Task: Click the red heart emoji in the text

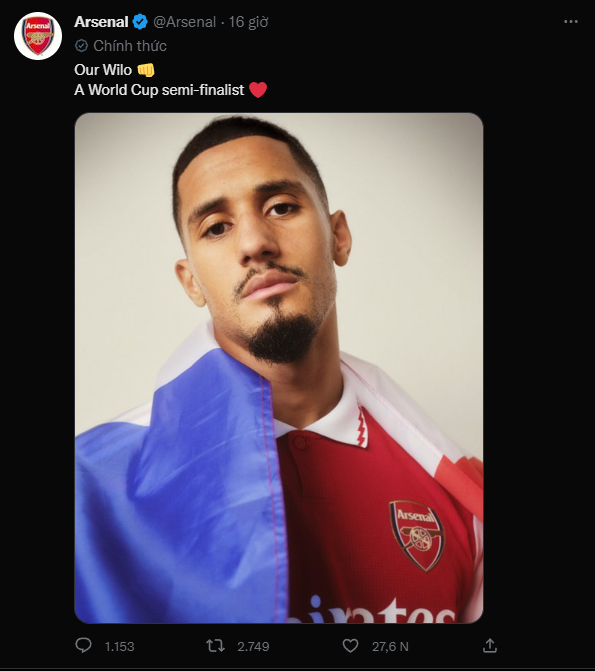Action: [x=258, y=90]
